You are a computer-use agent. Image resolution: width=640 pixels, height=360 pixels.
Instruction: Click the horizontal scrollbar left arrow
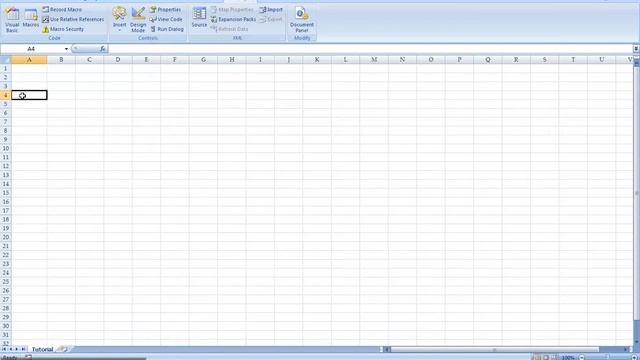click(388, 350)
